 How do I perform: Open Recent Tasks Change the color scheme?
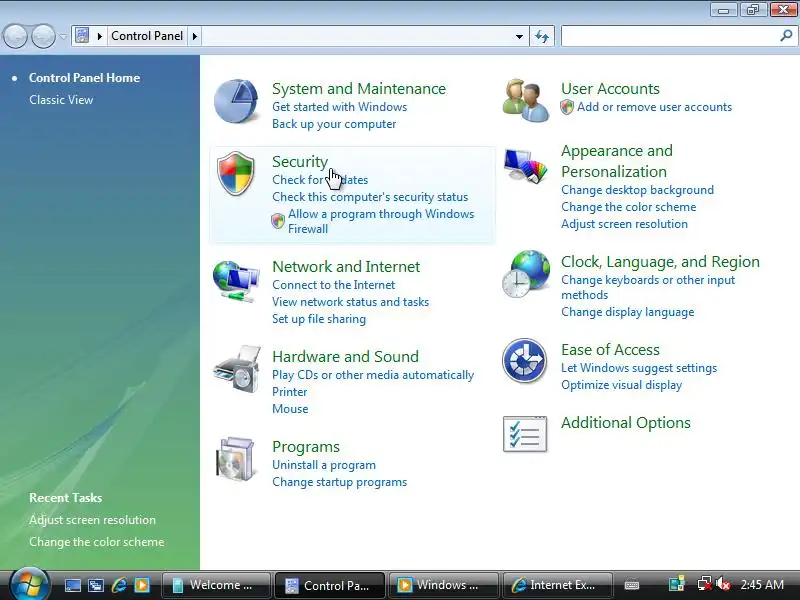pos(96,542)
